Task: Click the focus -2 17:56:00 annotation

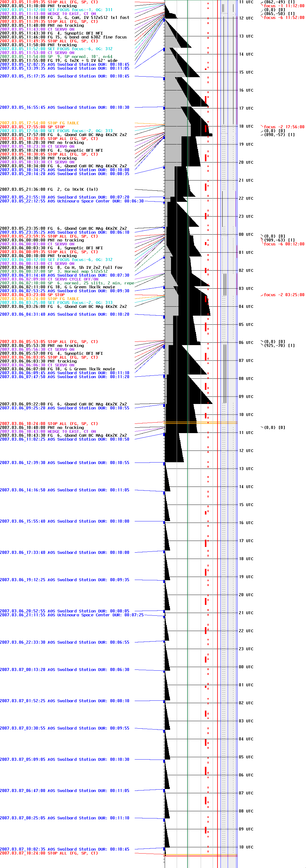Action: 284,127
